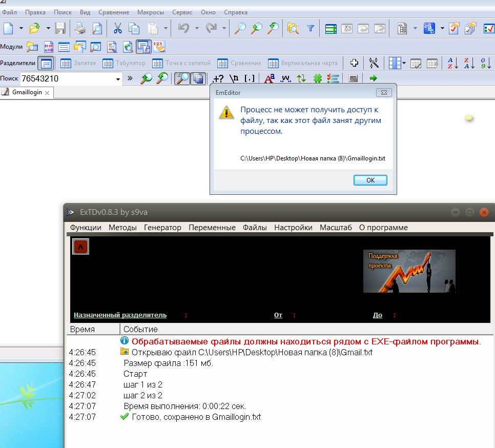Click the Undo arrow icon

click(x=183, y=28)
